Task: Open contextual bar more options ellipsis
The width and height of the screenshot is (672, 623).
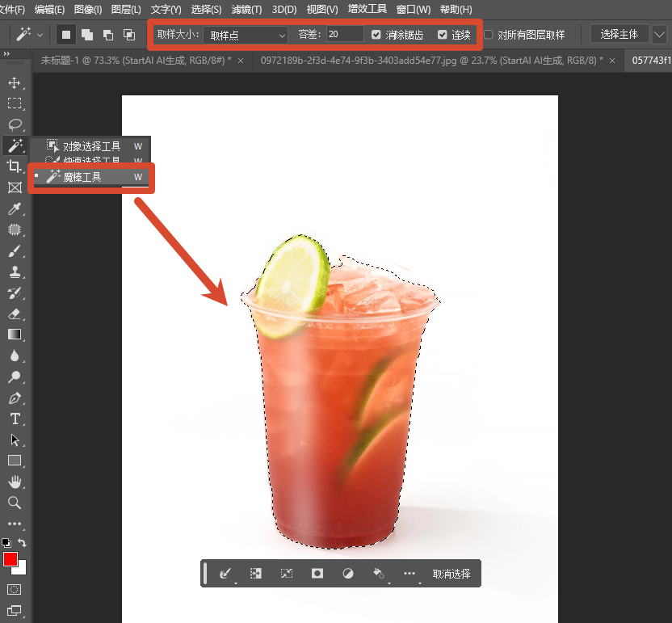Action: coord(409,573)
